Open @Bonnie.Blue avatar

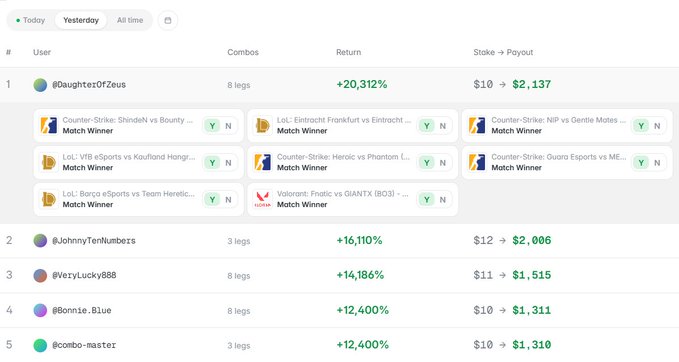coord(40,310)
